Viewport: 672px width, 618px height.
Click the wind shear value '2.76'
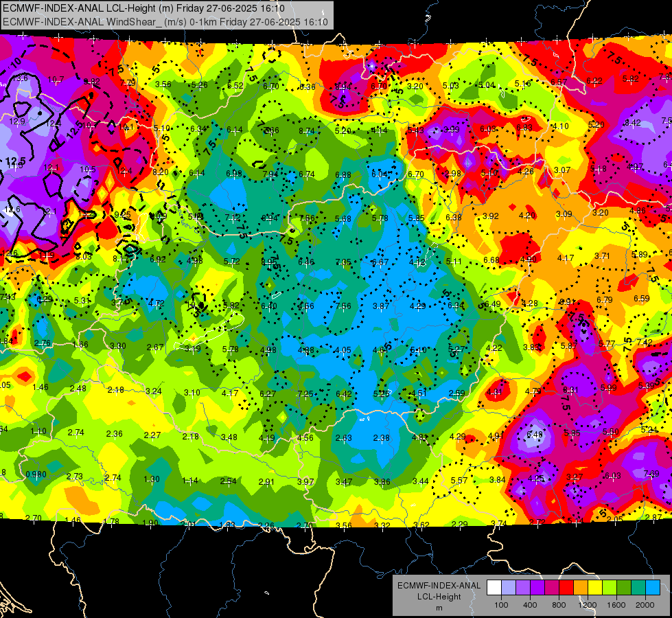(43, 343)
